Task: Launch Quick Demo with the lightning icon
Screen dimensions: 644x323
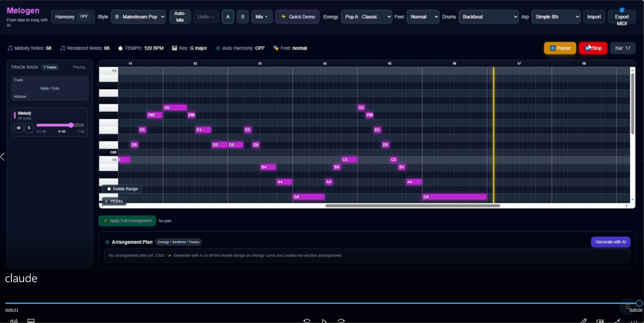Action: click(297, 17)
